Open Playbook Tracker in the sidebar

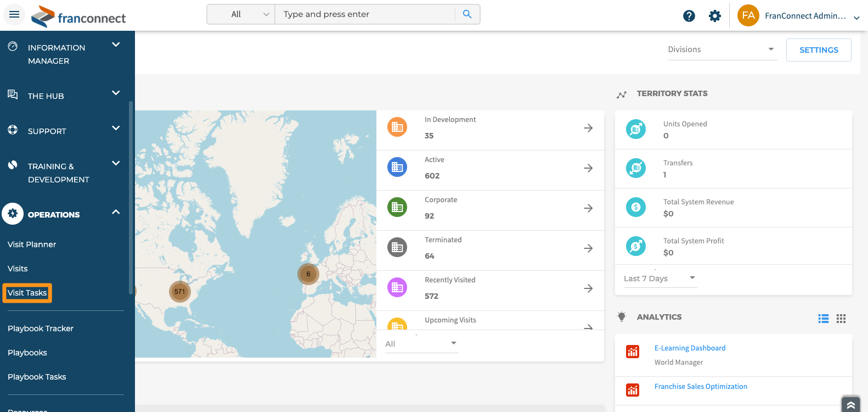tap(41, 329)
